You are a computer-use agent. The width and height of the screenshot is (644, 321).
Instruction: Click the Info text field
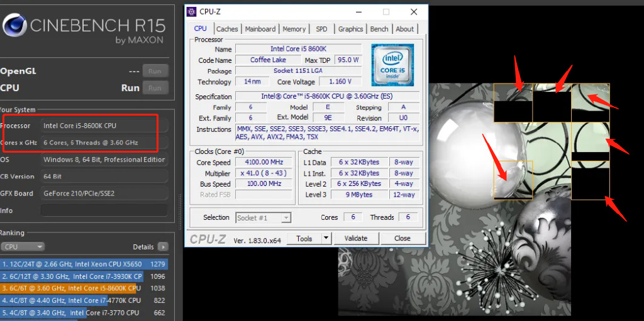[x=104, y=210]
